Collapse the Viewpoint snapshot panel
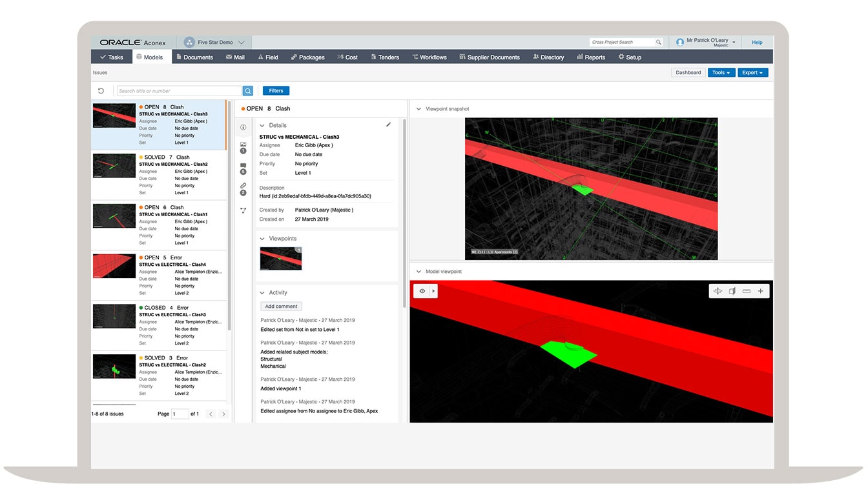Screen dimensions: 868x493 [x=418, y=109]
